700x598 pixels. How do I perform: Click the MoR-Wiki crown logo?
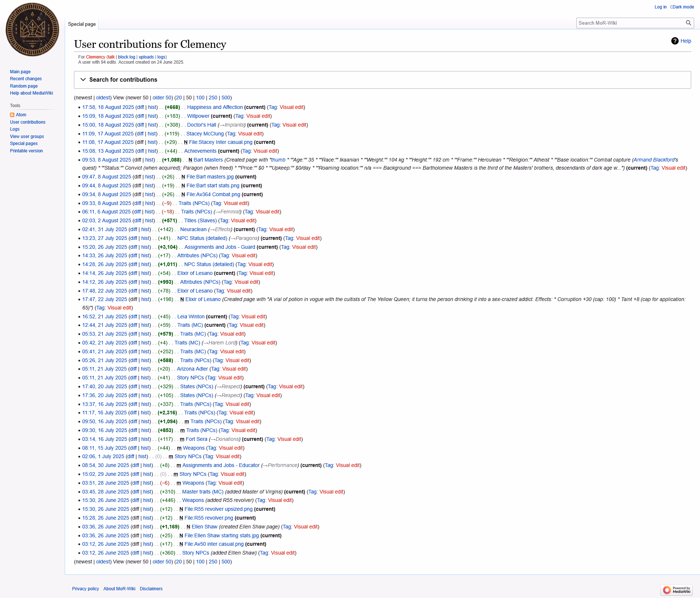tap(32, 29)
